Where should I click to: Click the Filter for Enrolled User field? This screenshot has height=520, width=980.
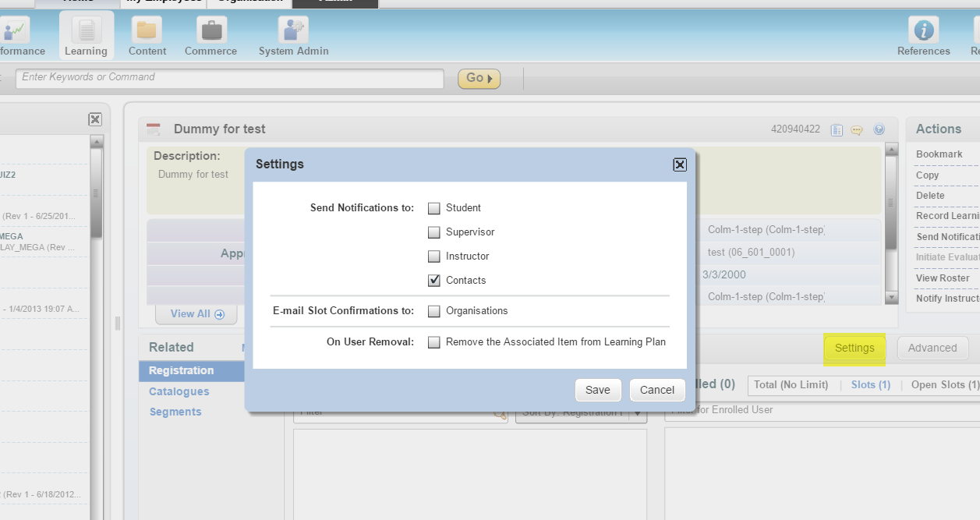[x=822, y=410]
